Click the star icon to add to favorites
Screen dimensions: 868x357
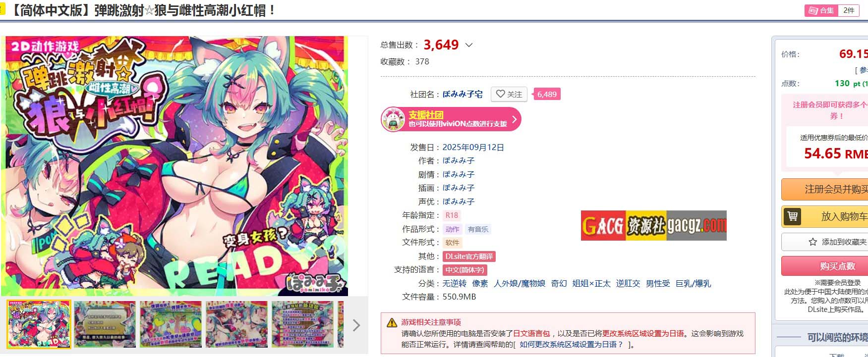click(x=812, y=242)
